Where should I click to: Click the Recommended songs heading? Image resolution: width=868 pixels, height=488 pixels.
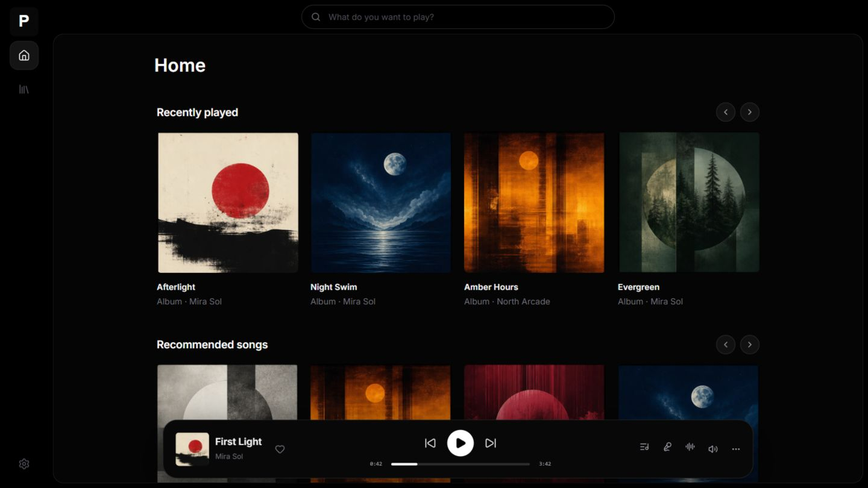coord(212,345)
